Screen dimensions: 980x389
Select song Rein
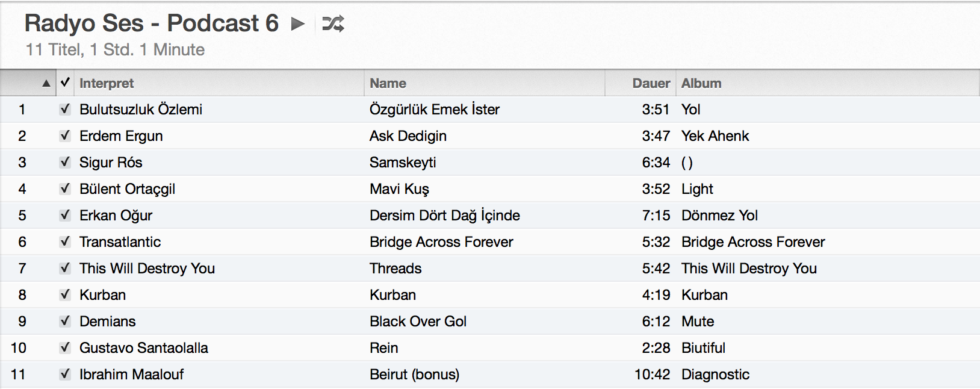pyautogui.click(x=384, y=348)
